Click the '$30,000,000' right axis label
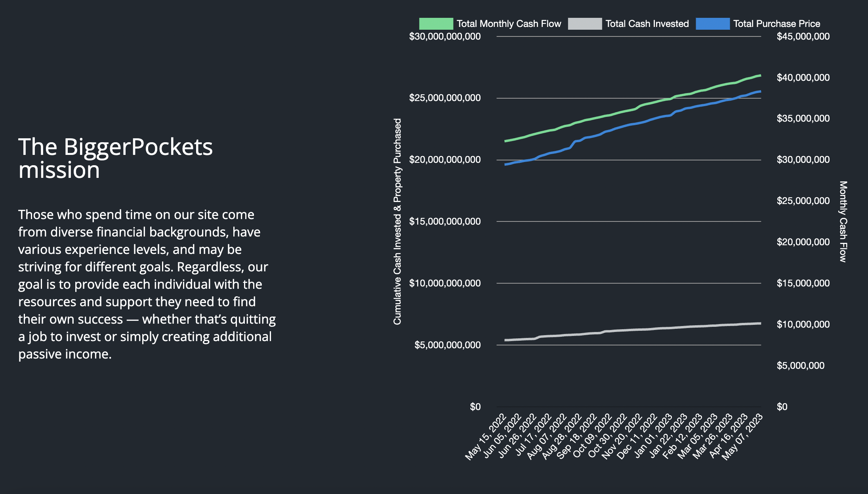Image resolution: width=868 pixels, height=494 pixels. (803, 160)
